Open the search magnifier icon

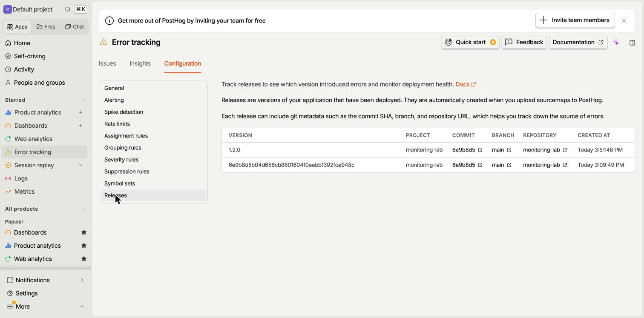tap(68, 9)
